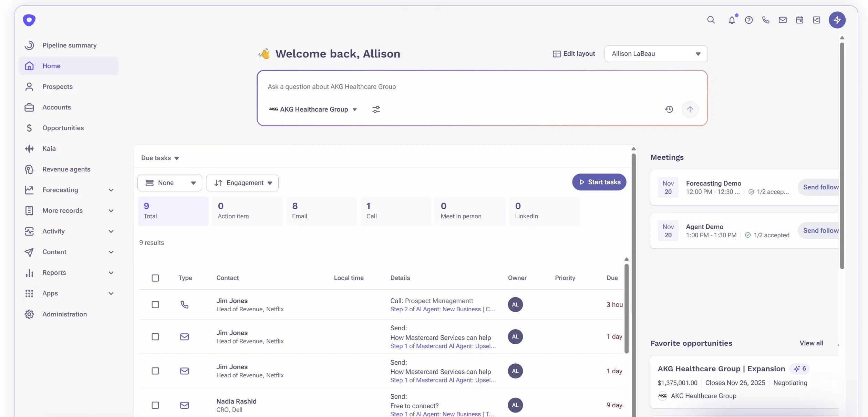Expand the Forecasting sidebar section

pyautogui.click(x=111, y=190)
